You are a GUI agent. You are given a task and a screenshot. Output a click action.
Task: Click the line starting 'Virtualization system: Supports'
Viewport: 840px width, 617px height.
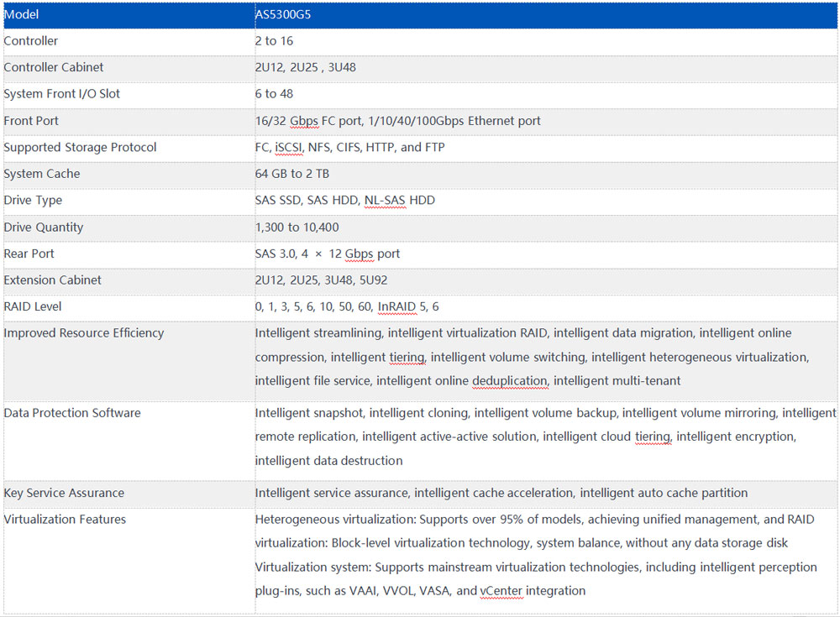(536, 567)
